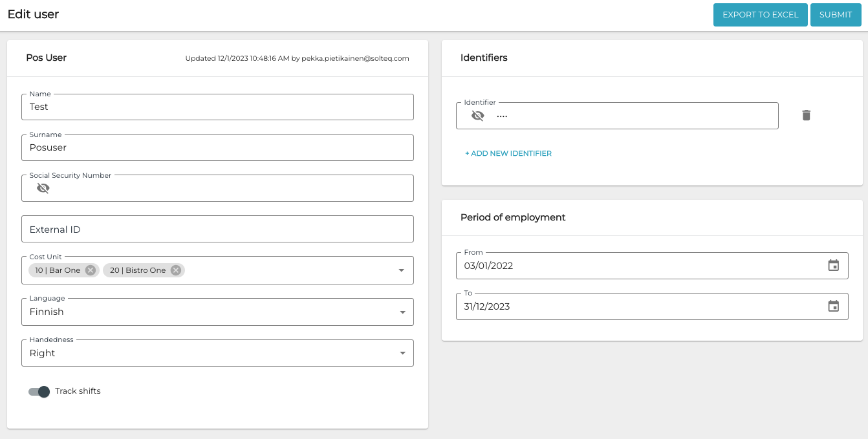Image resolution: width=868 pixels, height=439 pixels.
Task: Click the Add New Identifier link
Action: [508, 153]
